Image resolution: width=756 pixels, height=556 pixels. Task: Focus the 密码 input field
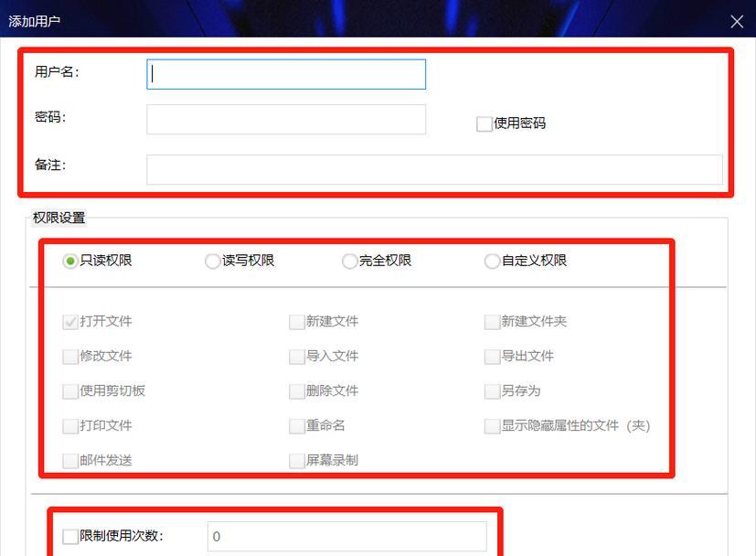click(286, 119)
